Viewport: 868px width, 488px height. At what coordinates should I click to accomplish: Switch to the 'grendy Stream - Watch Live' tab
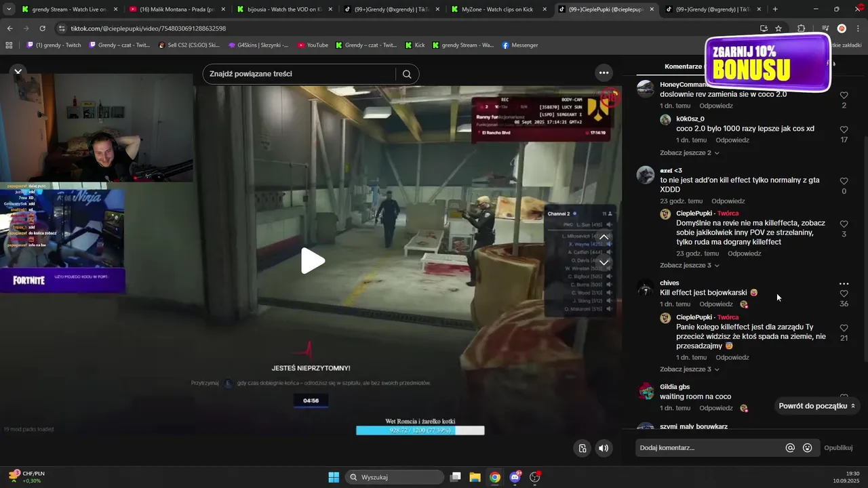pos(68,9)
